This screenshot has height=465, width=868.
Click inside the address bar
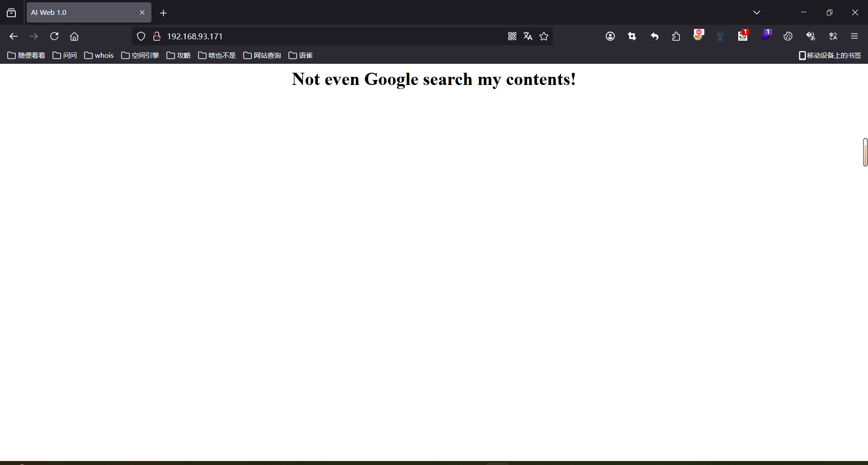pos(316,36)
